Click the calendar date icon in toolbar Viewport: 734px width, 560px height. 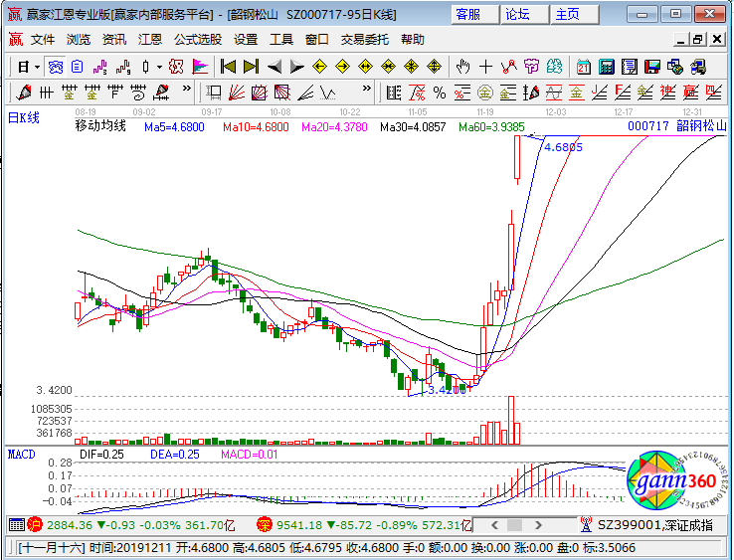[x=583, y=67]
